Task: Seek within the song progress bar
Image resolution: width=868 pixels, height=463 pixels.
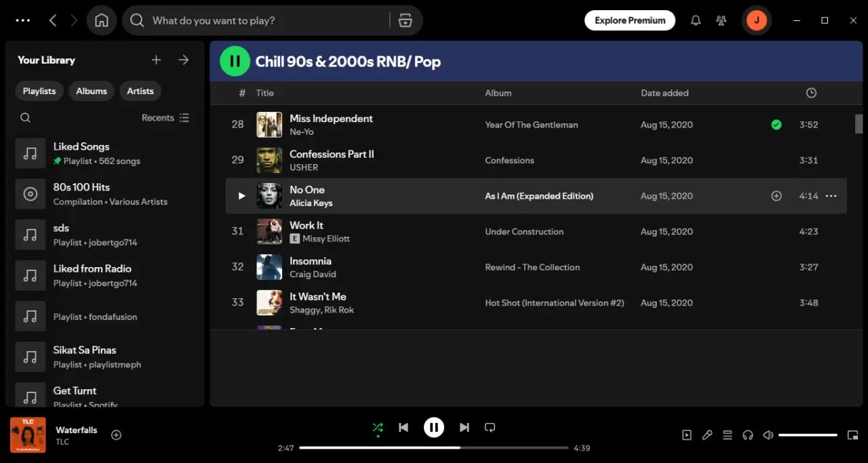Action: pos(434,448)
